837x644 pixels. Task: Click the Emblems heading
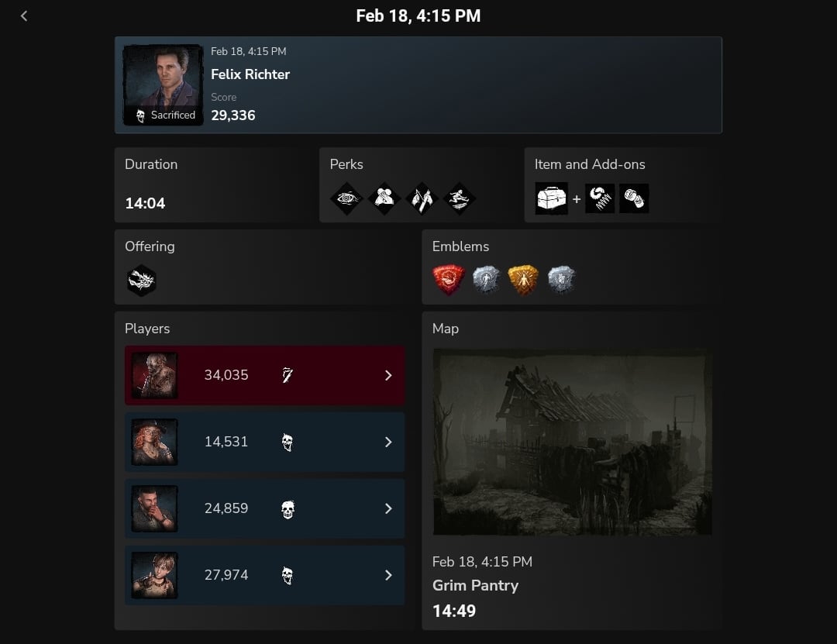point(460,246)
